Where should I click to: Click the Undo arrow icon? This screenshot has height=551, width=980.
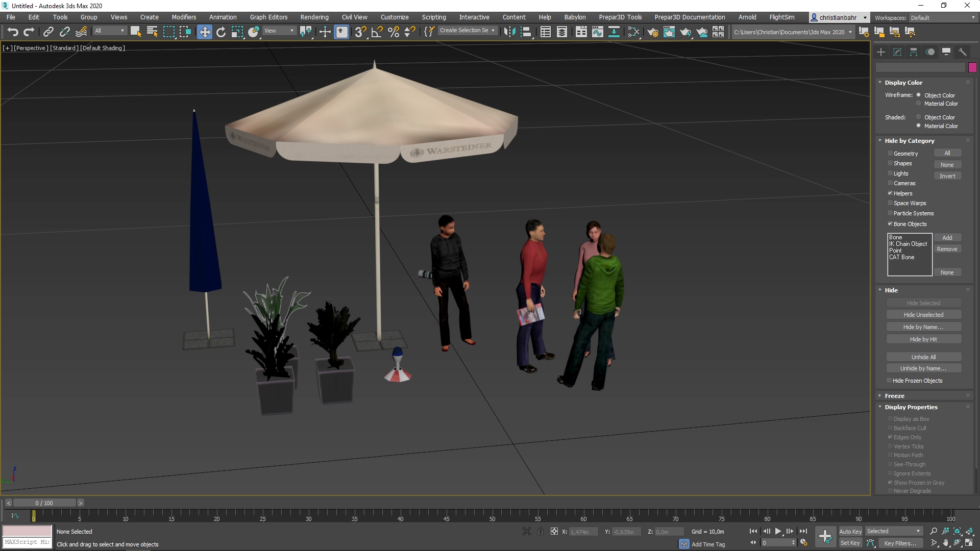pyautogui.click(x=13, y=32)
